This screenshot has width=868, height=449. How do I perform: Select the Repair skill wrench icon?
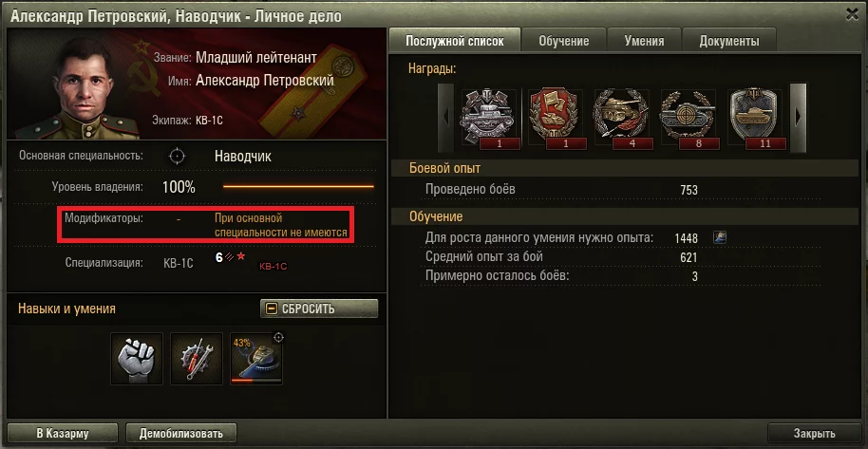(197, 358)
